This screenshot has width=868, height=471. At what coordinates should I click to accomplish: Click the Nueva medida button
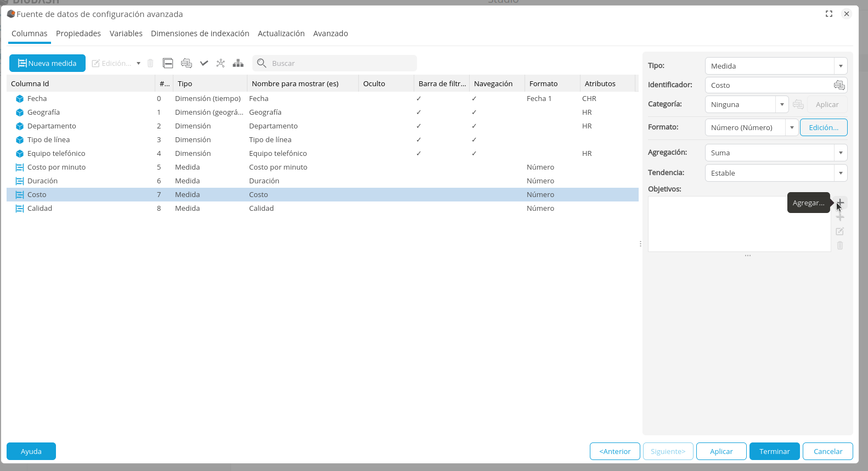(x=47, y=63)
